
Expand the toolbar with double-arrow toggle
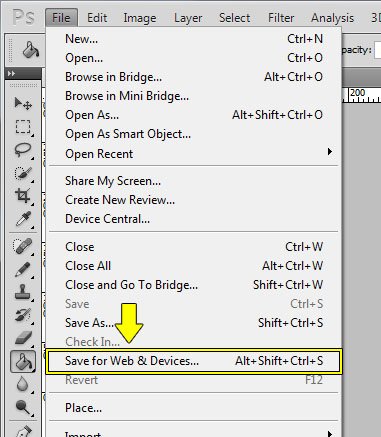(11, 73)
